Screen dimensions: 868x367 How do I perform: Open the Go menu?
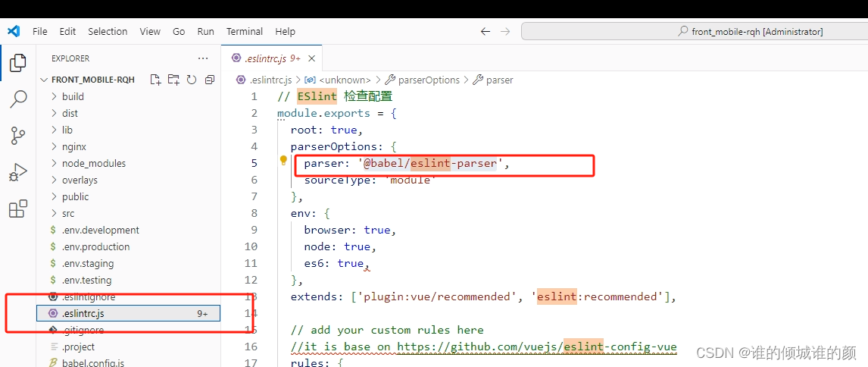[179, 32]
